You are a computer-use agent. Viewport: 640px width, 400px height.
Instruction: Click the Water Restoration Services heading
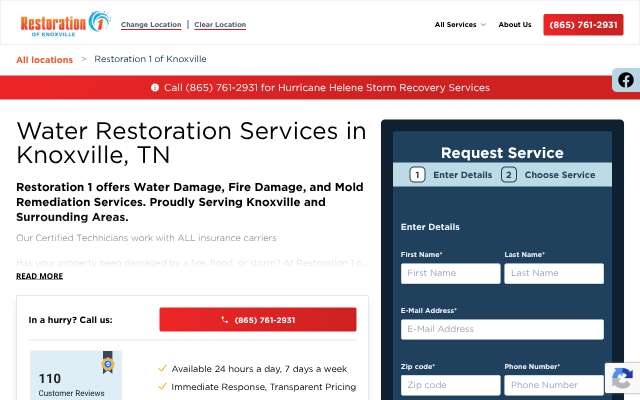pos(191,142)
